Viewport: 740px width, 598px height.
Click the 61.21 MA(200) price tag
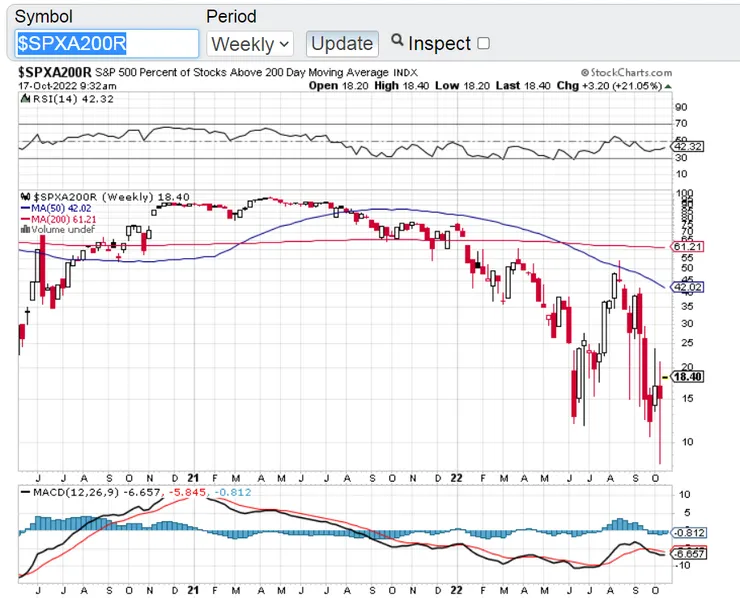[687, 247]
